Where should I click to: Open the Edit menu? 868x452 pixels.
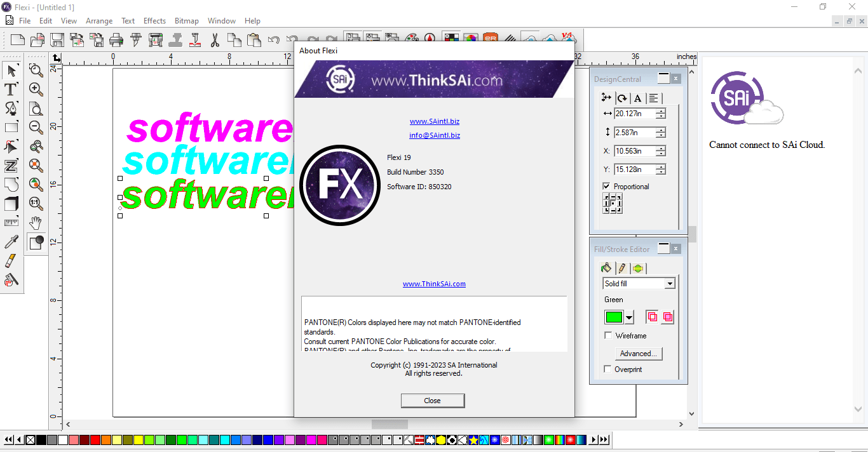pyautogui.click(x=46, y=21)
